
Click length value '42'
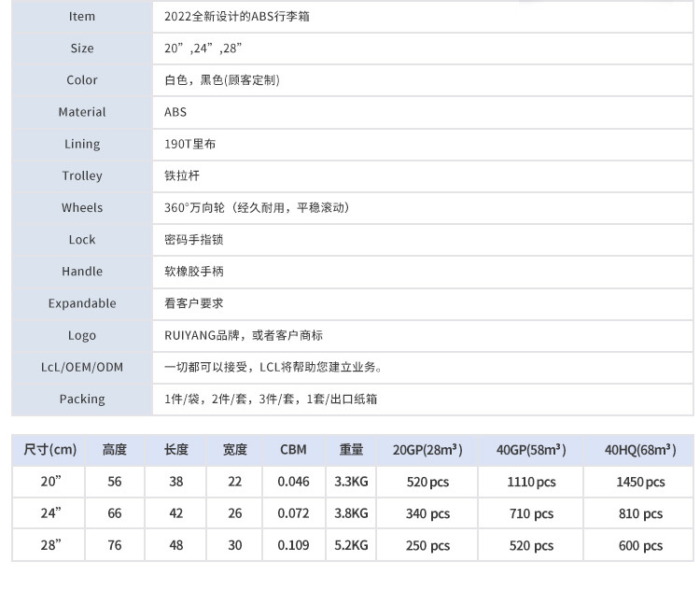coord(175,513)
